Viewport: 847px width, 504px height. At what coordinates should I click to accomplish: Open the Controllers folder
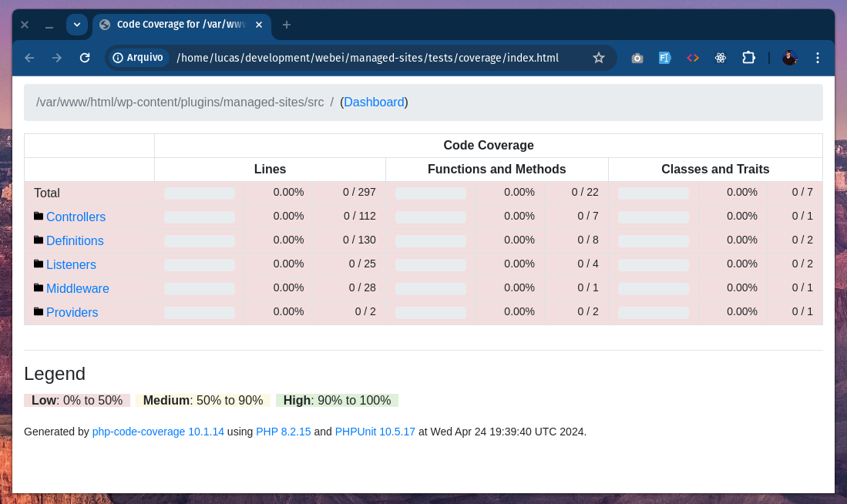pos(76,217)
